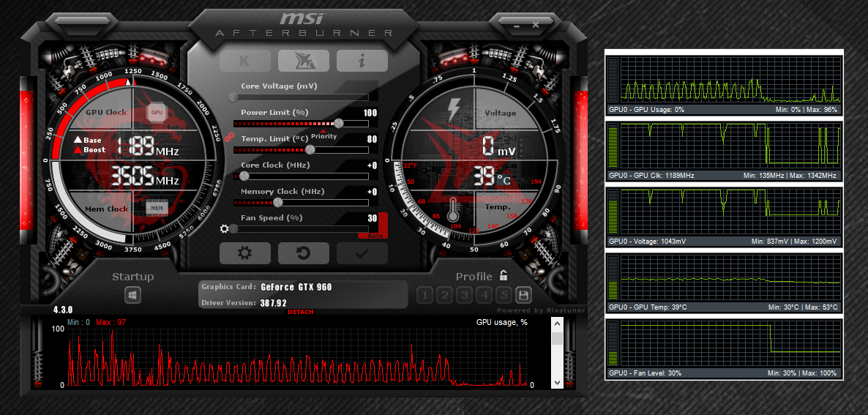Select profile slot 3
Viewport: 868px width, 415px height.
coord(465,295)
